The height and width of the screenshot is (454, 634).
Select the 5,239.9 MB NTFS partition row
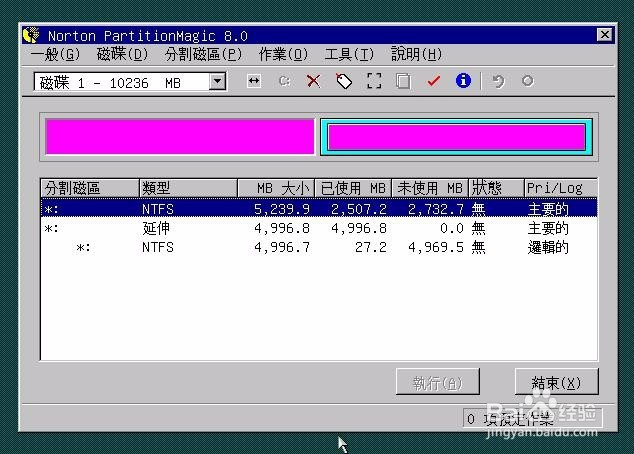click(x=319, y=209)
